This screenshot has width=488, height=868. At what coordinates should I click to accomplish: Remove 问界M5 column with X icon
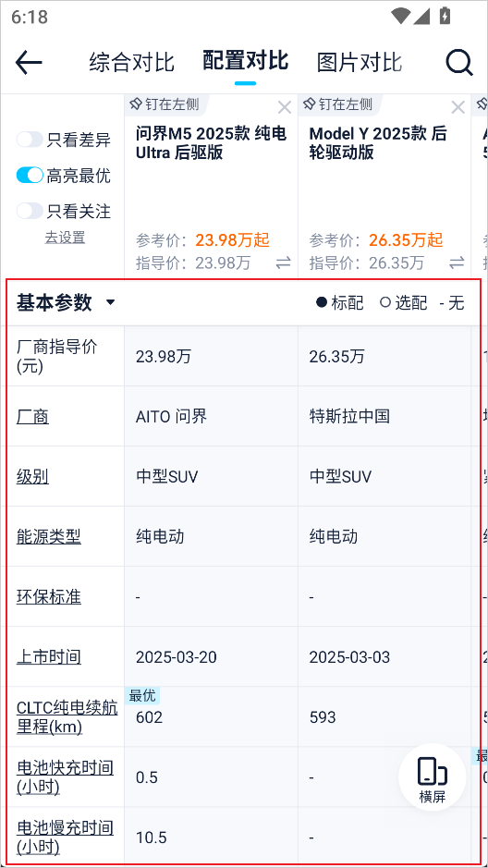coord(285,107)
